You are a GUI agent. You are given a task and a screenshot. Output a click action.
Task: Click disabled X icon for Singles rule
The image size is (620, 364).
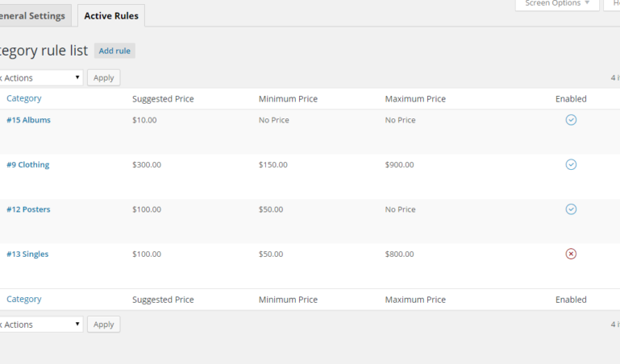(x=571, y=254)
